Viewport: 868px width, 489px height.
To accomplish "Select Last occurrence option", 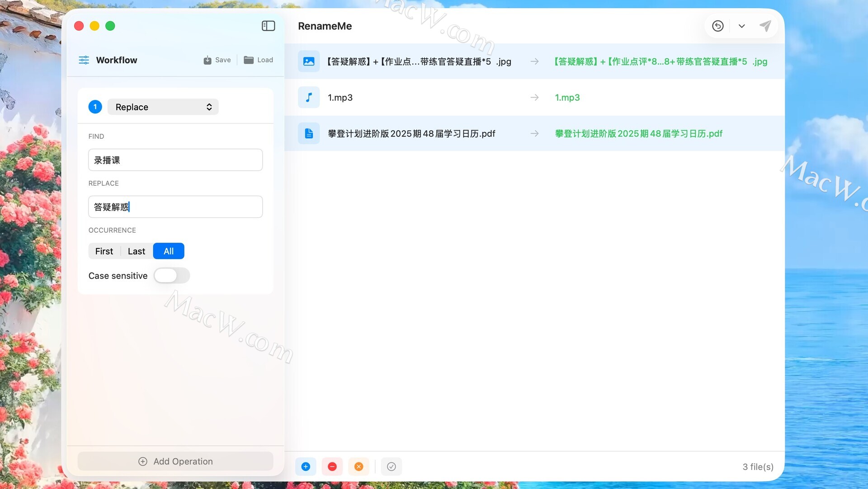I will [x=136, y=251].
